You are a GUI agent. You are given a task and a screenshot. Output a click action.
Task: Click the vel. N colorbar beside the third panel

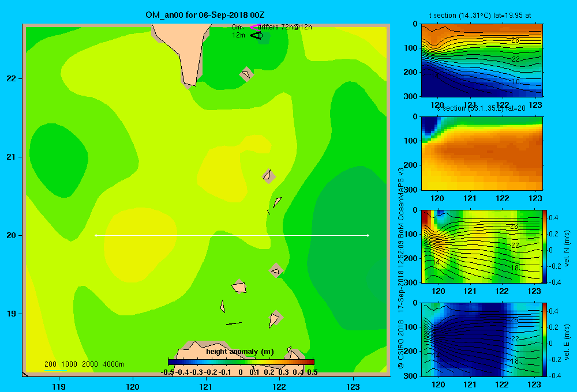click(x=545, y=246)
